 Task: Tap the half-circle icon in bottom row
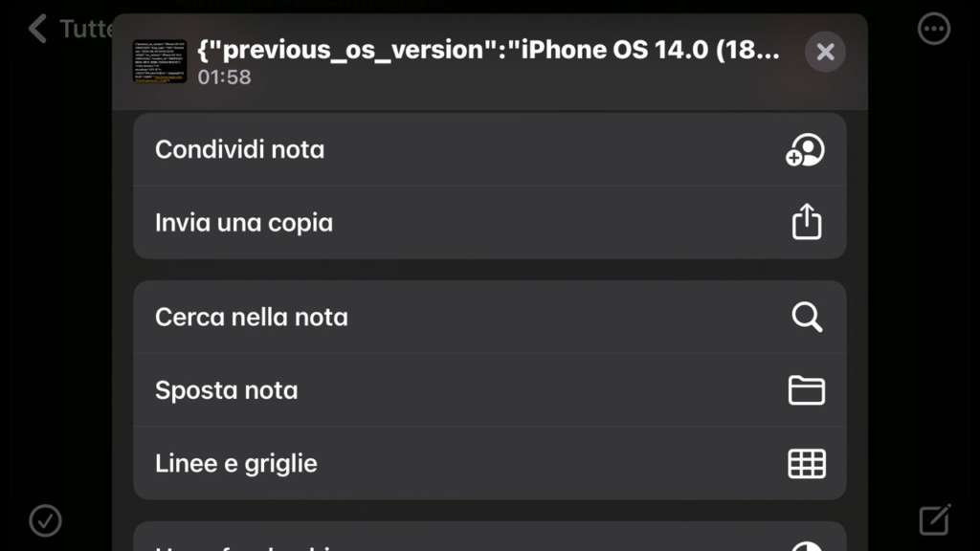(806, 546)
